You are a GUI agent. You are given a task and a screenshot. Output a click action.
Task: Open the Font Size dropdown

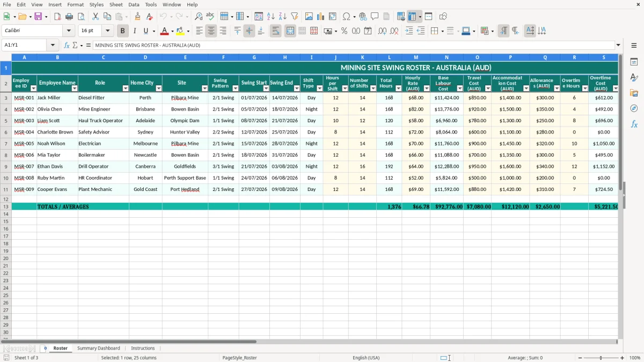107,31
